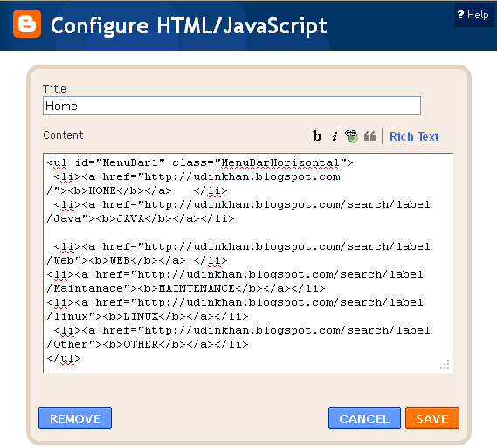Viewport: 497px width, 448px height.
Task: Focus the Title field containing Home
Action: coord(231,106)
